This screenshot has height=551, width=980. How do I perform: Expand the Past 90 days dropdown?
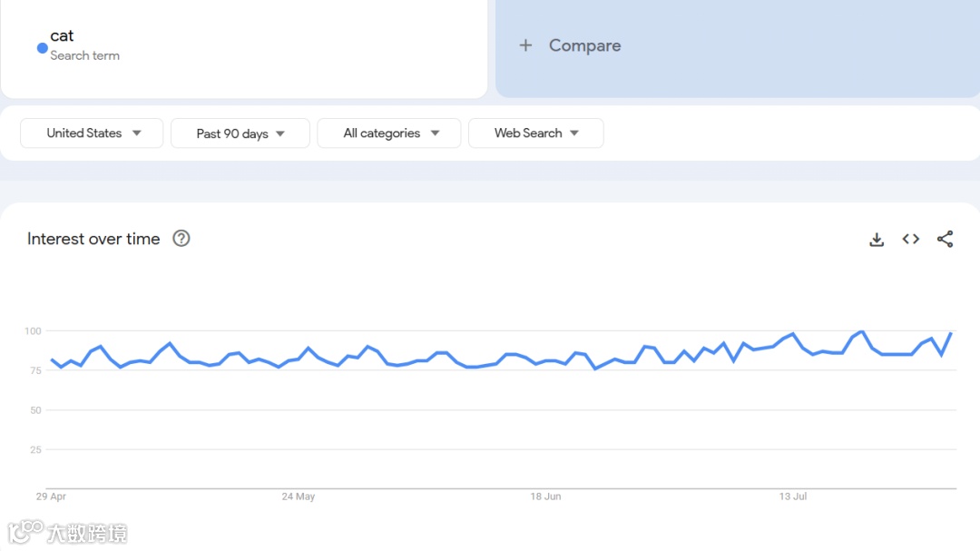[x=240, y=133]
